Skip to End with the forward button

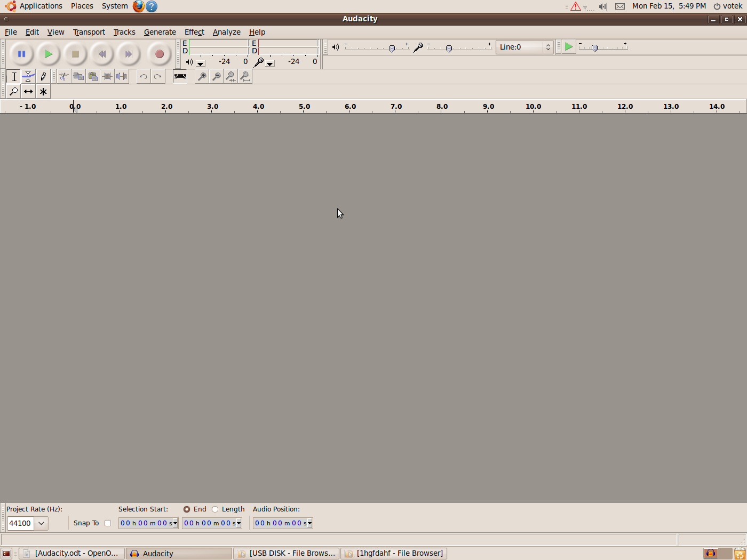click(129, 54)
